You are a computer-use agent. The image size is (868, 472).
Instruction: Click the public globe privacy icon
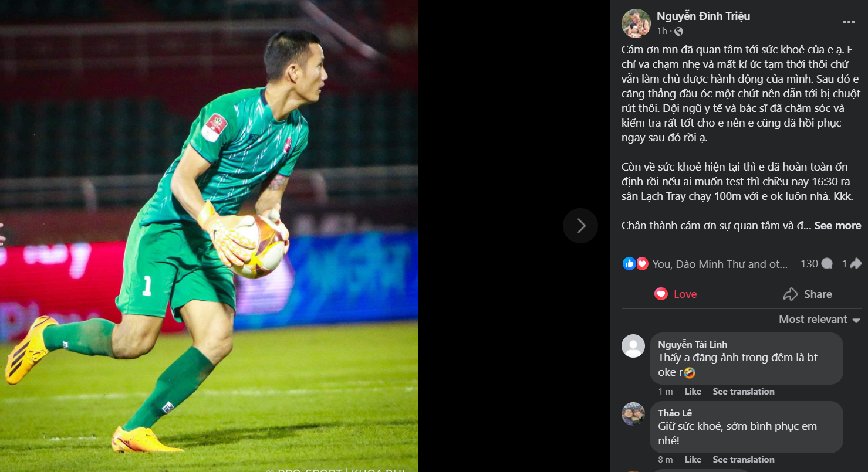pyautogui.click(x=678, y=31)
